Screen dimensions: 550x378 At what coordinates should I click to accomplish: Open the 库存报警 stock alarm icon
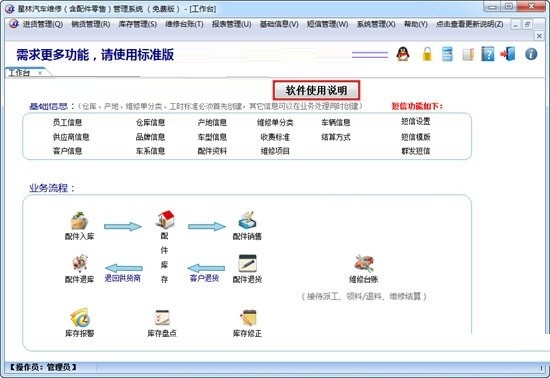[x=80, y=317]
